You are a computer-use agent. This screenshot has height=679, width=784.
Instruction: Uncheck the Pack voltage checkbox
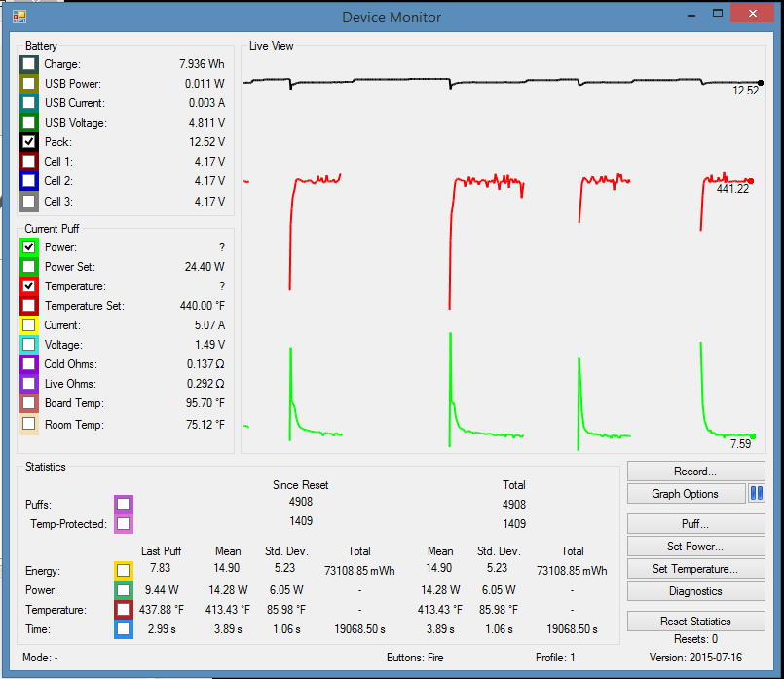(x=29, y=142)
